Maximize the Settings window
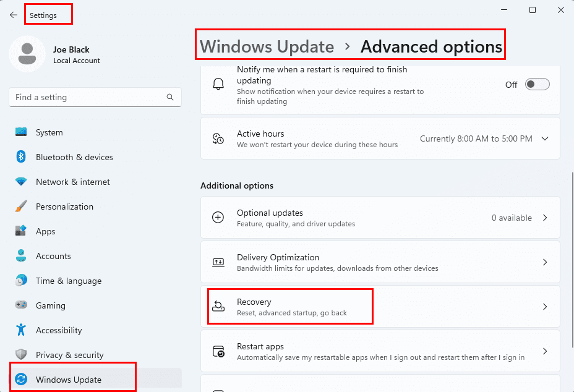574x392 pixels. click(x=533, y=10)
